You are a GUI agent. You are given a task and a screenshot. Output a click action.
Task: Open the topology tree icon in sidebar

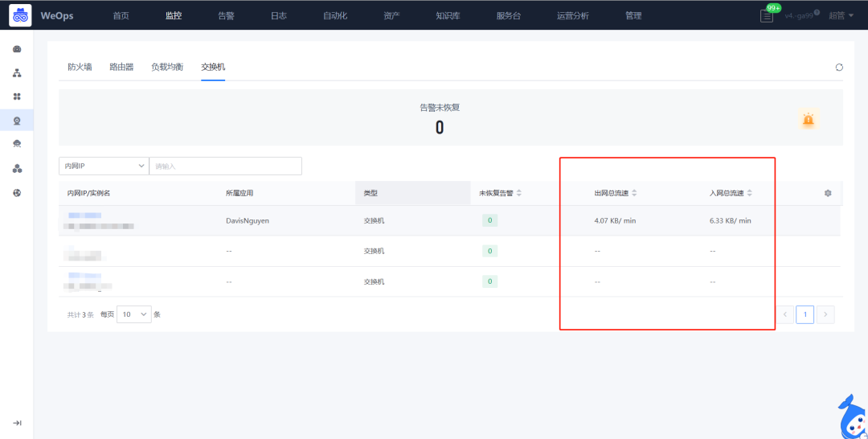[x=17, y=73]
